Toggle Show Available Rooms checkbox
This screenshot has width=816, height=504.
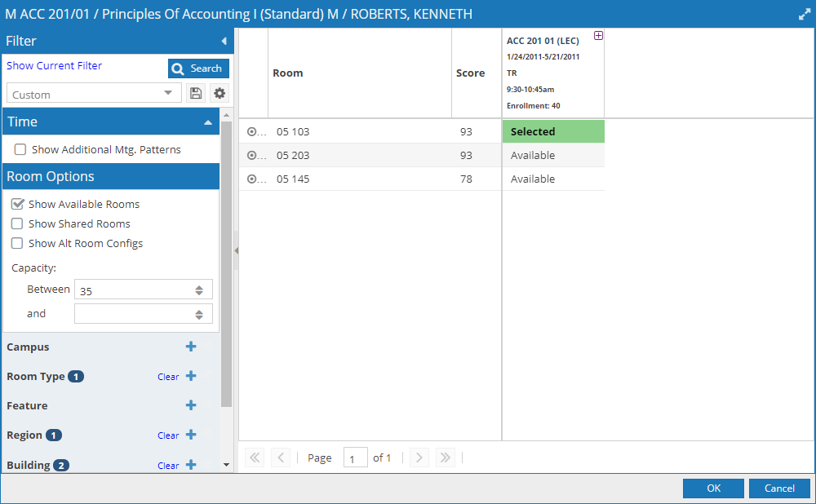click(18, 204)
